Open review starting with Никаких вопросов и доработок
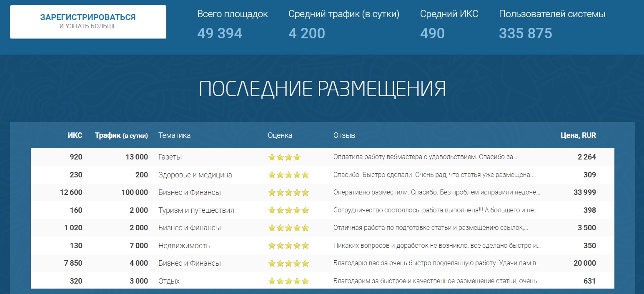Viewport: 644px width, 294px height. pyautogui.click(x=437, y=246)
